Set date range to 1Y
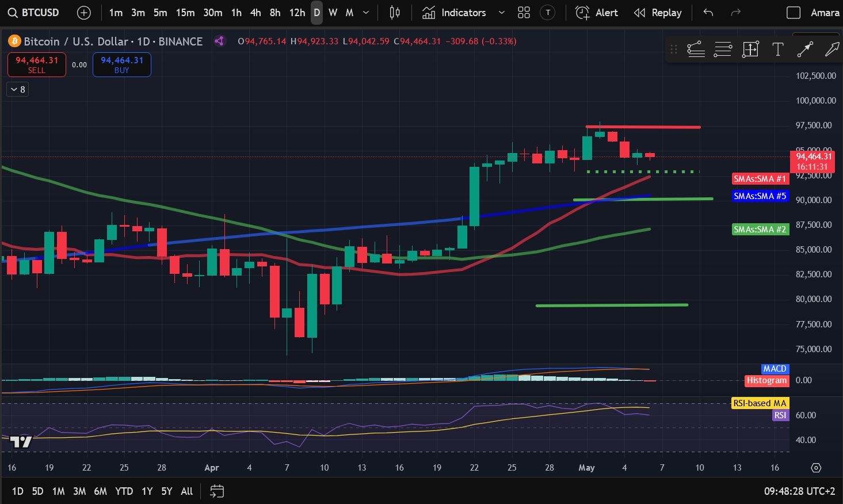The height and width of the screenshot is (504, 843). (x=147, y=491)
